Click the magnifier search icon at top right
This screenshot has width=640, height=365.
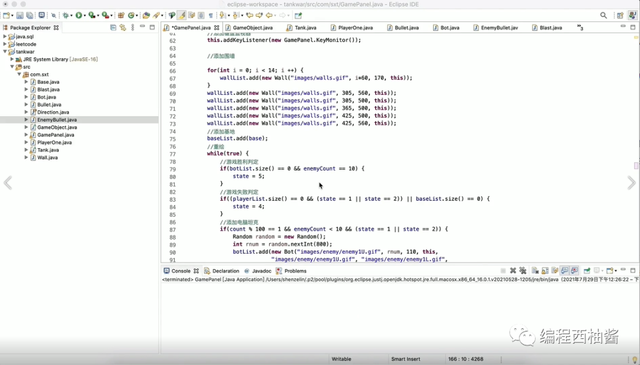tap(603, 15)
